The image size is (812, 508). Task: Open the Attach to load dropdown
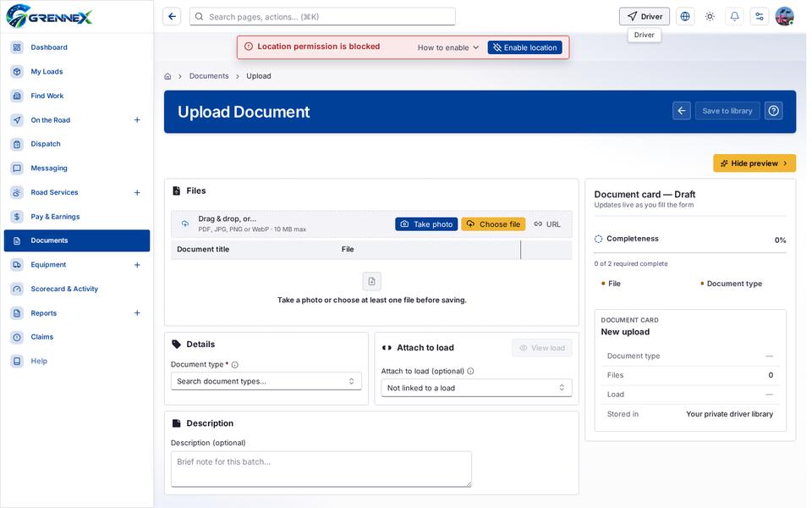(476, 389)
